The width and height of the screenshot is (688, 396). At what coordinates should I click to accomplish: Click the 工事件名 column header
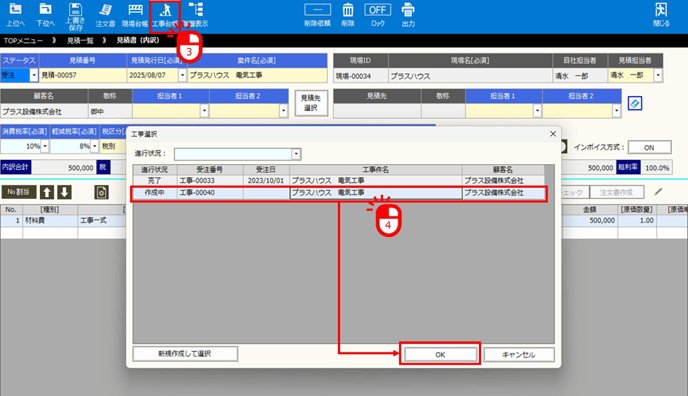pos(376,169)
